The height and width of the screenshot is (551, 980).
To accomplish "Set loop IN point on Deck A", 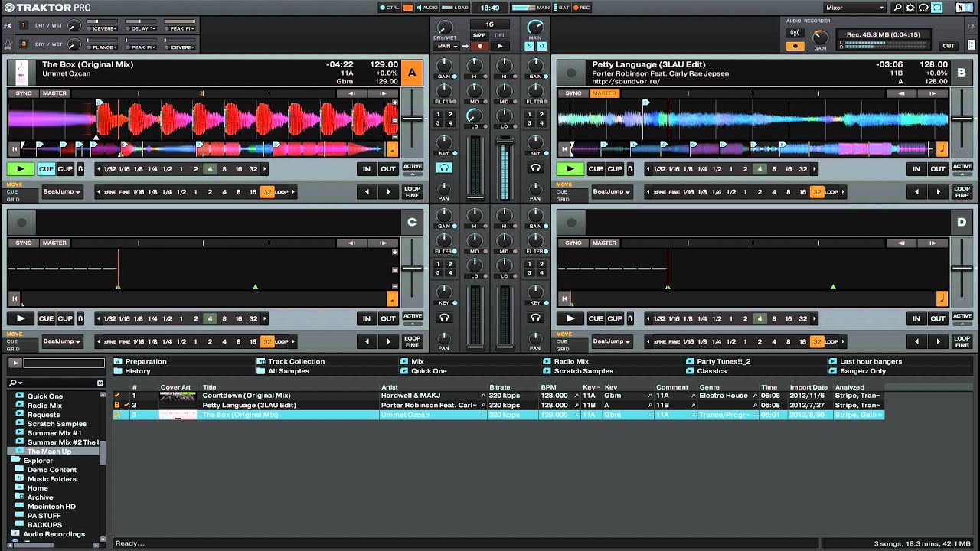I will click(367, 169).
